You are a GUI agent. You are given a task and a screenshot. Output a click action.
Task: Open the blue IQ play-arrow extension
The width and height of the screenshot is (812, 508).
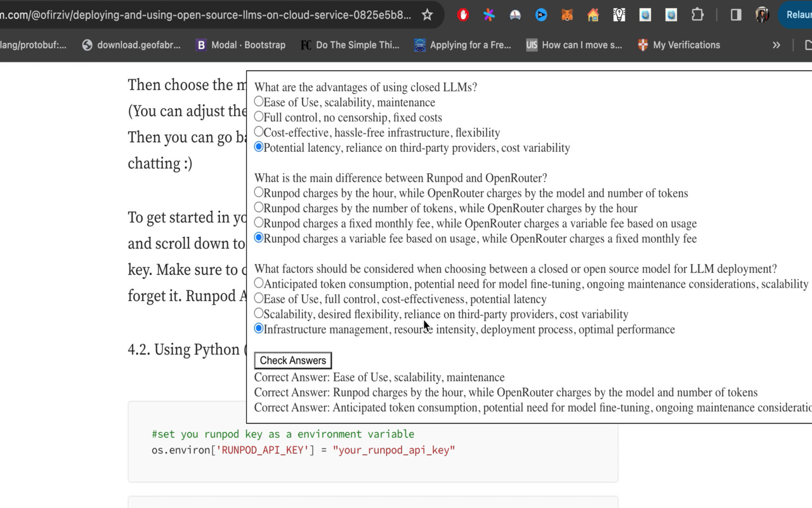pyautogui.click(x=541, y=15)
